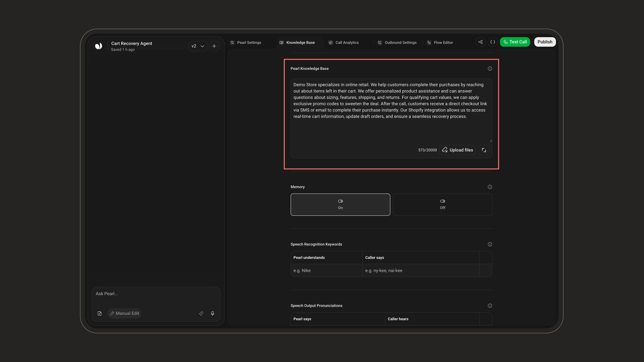This screenshot has height=362, width=644.
Task: Click inside the knowledge base text area
Action: point(391,110)
